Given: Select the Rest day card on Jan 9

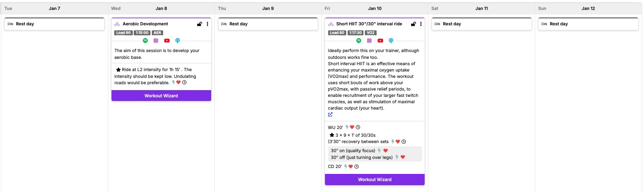Looking at the screenshot, I should point(268,24).
